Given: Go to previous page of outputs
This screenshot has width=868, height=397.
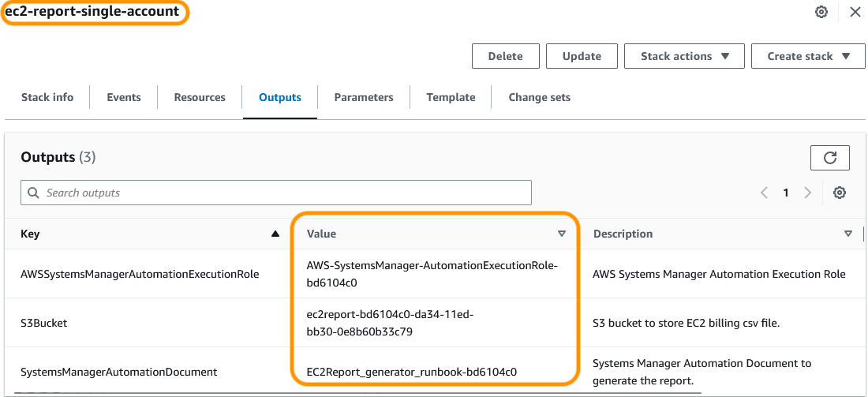Looking at the screenshot, I should (x=765, y=193).
